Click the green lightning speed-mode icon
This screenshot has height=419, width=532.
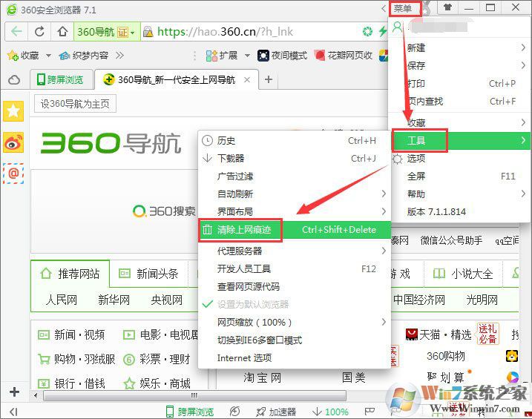383,32
